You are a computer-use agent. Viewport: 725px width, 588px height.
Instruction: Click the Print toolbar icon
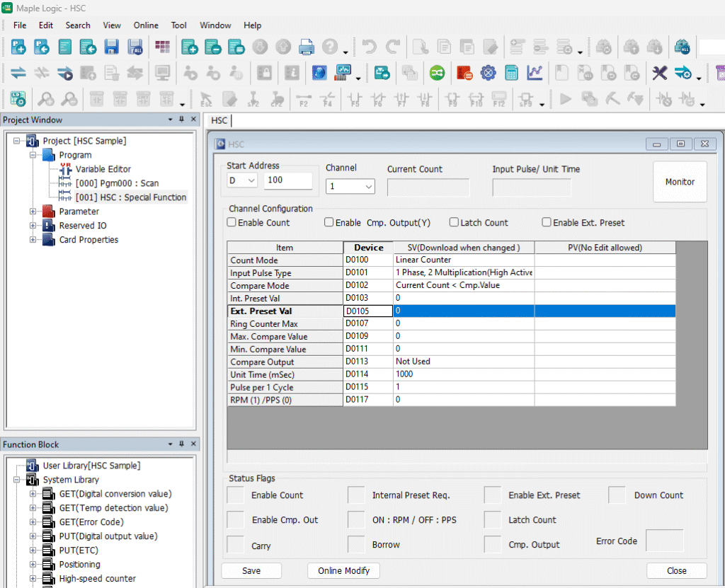point(306,47)
